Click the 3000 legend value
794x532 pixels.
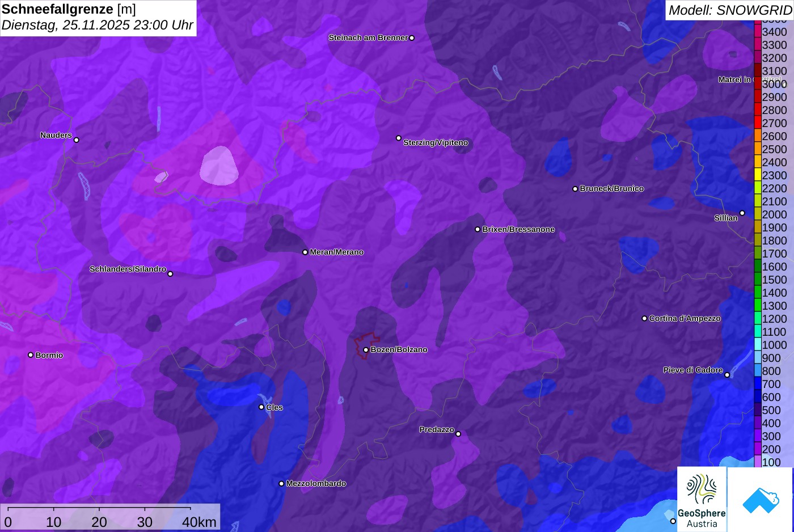tap(774, 85)
